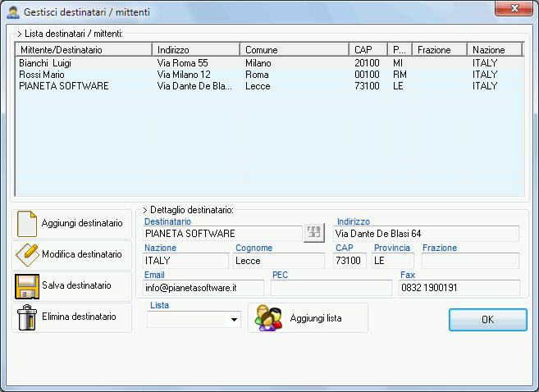Click the Milano comune cell
539x392 pixels.
click(x=258, y=63)
